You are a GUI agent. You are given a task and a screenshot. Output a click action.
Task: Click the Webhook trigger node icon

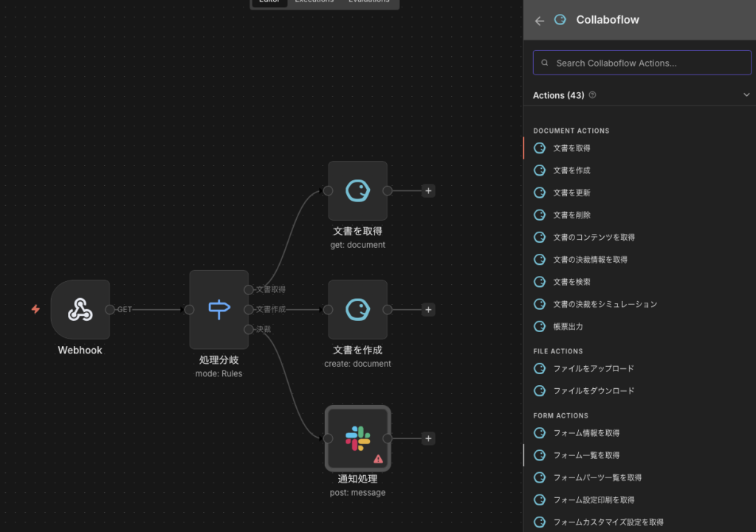pos(80,310)
